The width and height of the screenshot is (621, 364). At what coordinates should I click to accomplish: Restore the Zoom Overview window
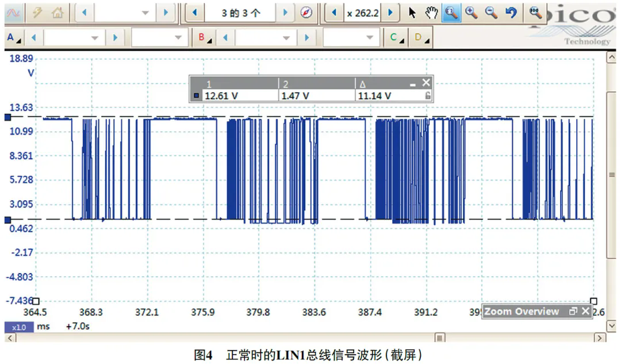tap(573, 311)
